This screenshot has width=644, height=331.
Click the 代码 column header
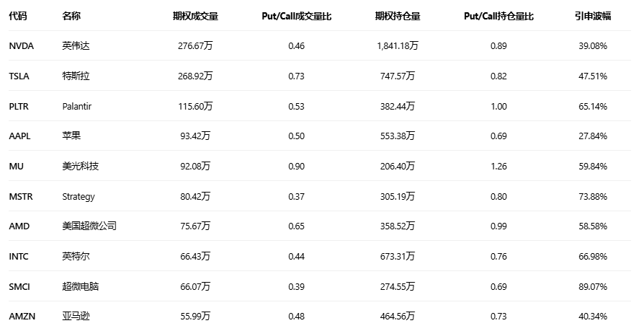(x=18, y=16)
